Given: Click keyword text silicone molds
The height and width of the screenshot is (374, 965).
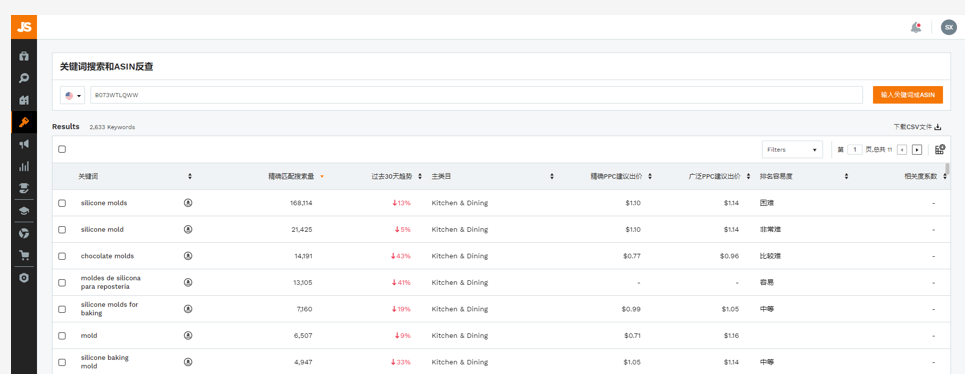Looking at the screenshot, I should coord(104,203).
